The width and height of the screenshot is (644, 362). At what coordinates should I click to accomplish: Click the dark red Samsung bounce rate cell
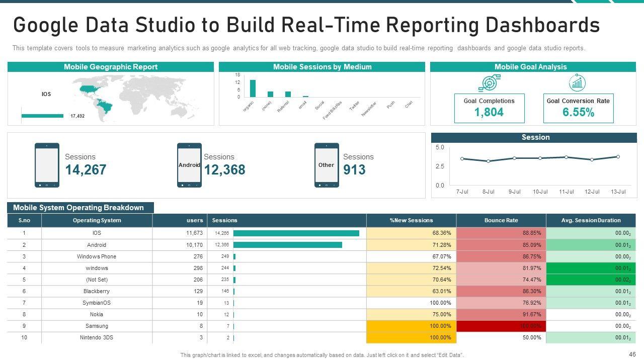[501, 326]
